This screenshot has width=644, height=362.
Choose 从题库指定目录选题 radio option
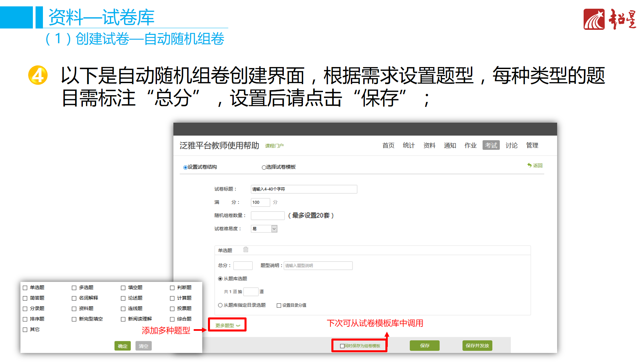(x=220, y=305)
